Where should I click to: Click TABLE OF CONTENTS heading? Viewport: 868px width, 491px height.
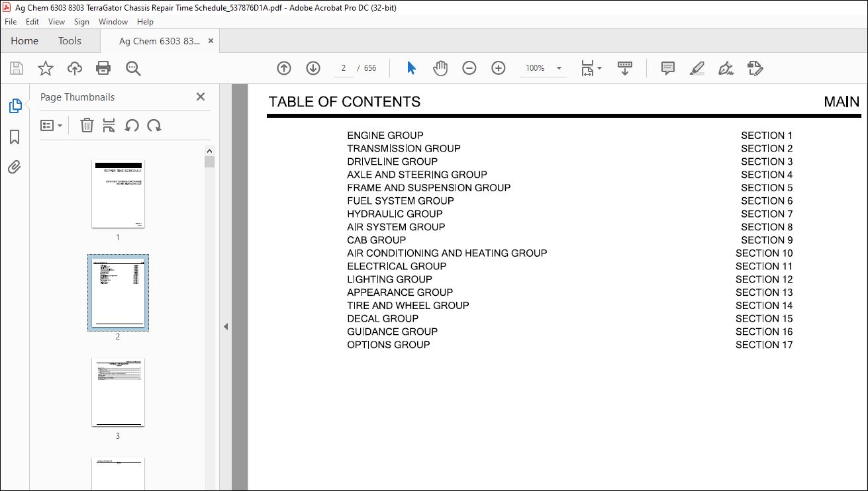[x=344, y=102]
